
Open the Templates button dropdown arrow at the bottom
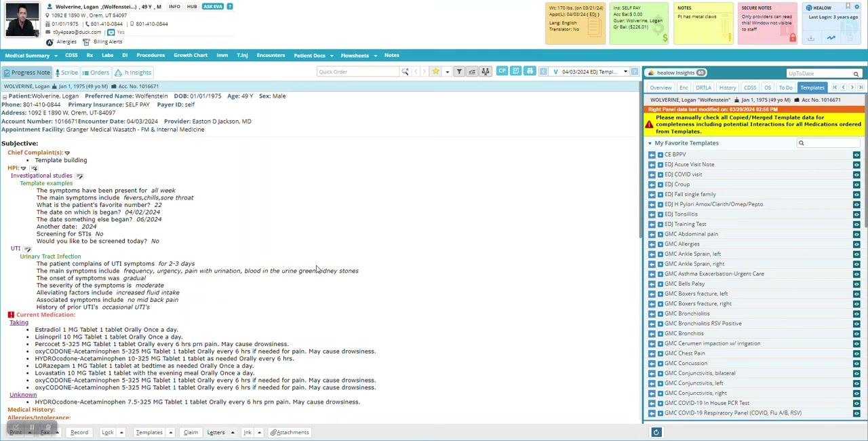[170, 432]
